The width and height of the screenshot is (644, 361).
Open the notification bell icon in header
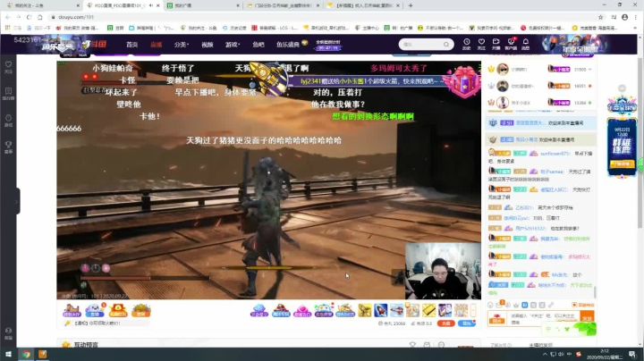(x=526, y=42)
